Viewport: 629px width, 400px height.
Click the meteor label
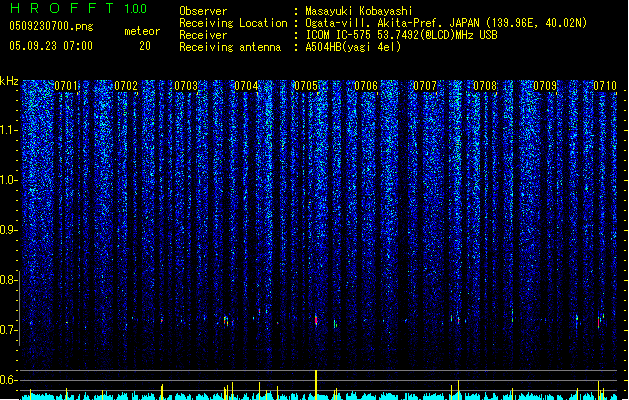(x=142, y=31)
